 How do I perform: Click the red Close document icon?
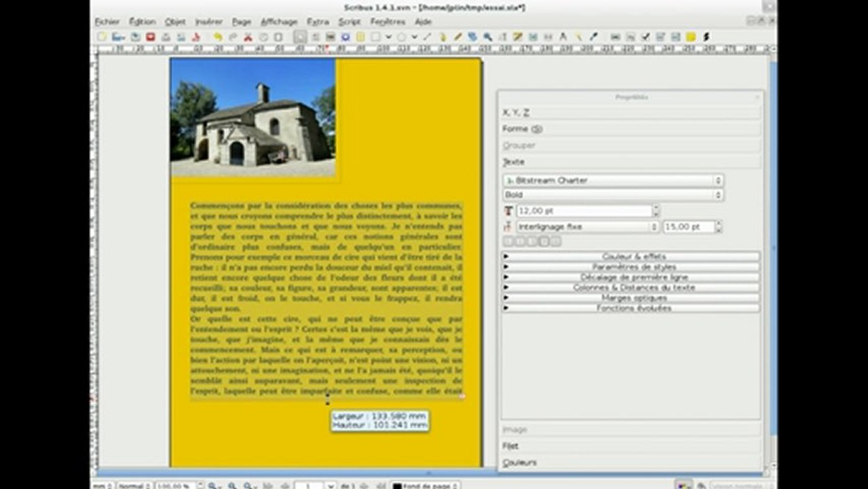pos(151,37)
